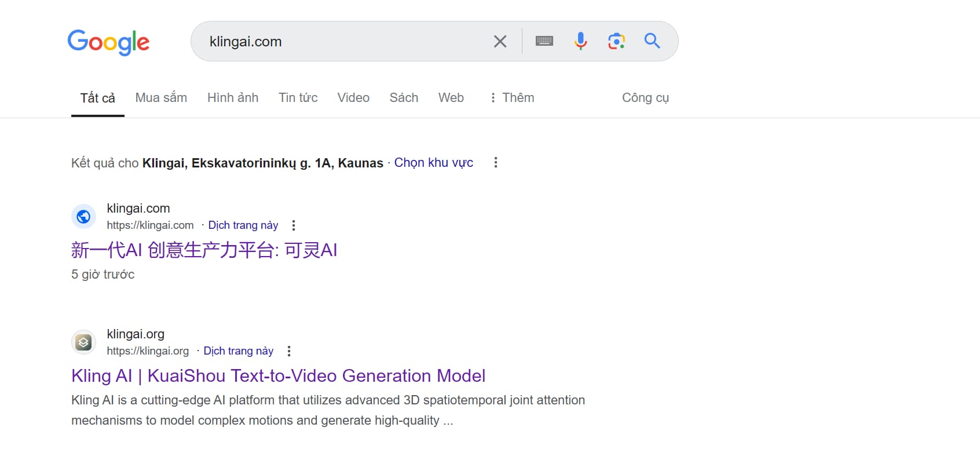Click the klingai.com globe favicon
This screenshot has height=449, width=980.
tap(83, 217)
